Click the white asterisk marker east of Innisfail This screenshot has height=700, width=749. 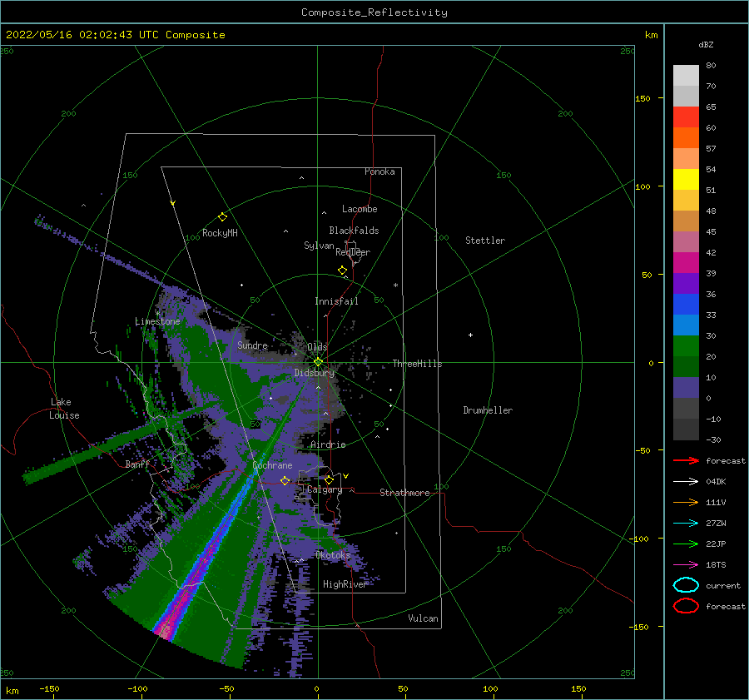click(x=395, y=285)
